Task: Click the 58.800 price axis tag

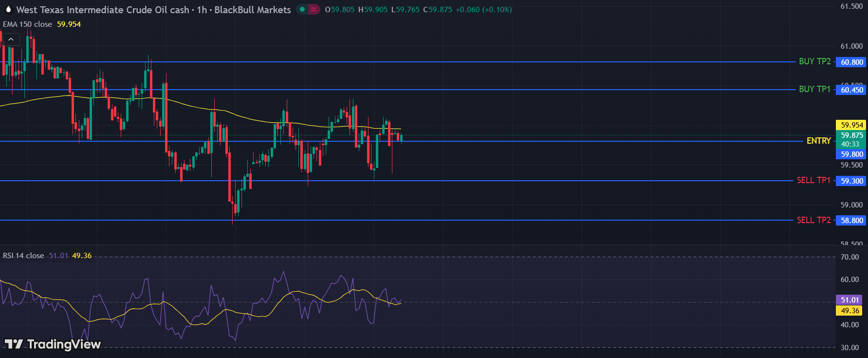Action: click(851, 221)
